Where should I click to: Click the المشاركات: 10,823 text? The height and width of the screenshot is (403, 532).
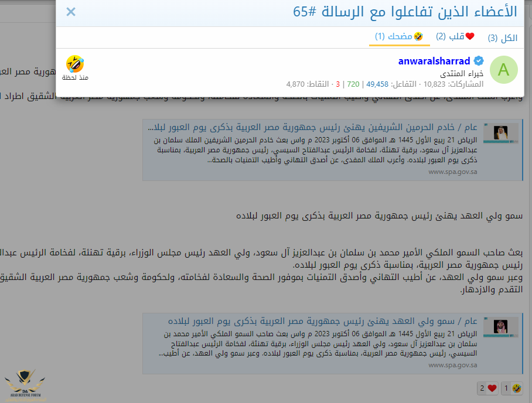(x=453, y=84)
